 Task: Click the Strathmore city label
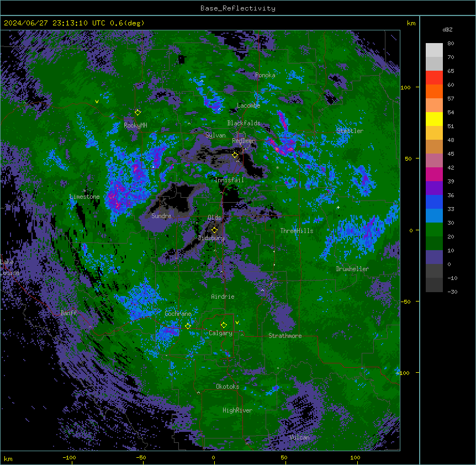pos(285,336)
